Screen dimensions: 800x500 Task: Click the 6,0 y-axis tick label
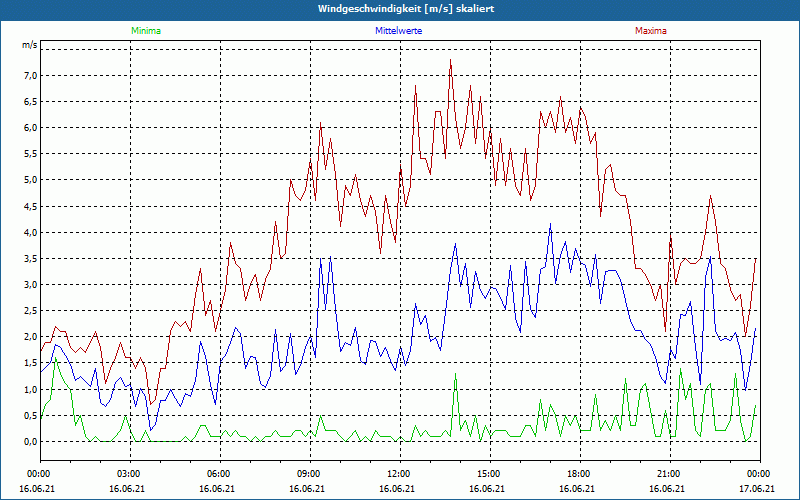pos(31,128)
